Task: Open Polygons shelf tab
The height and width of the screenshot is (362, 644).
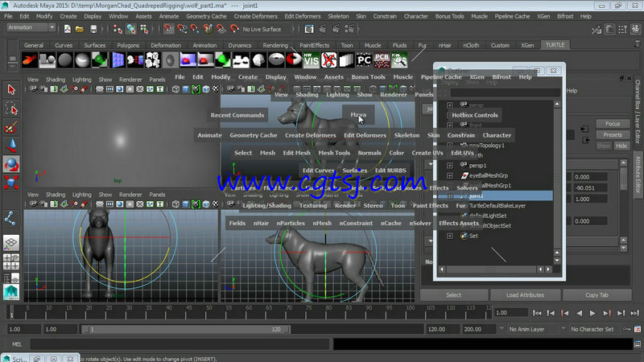Action: coord(128,45)
